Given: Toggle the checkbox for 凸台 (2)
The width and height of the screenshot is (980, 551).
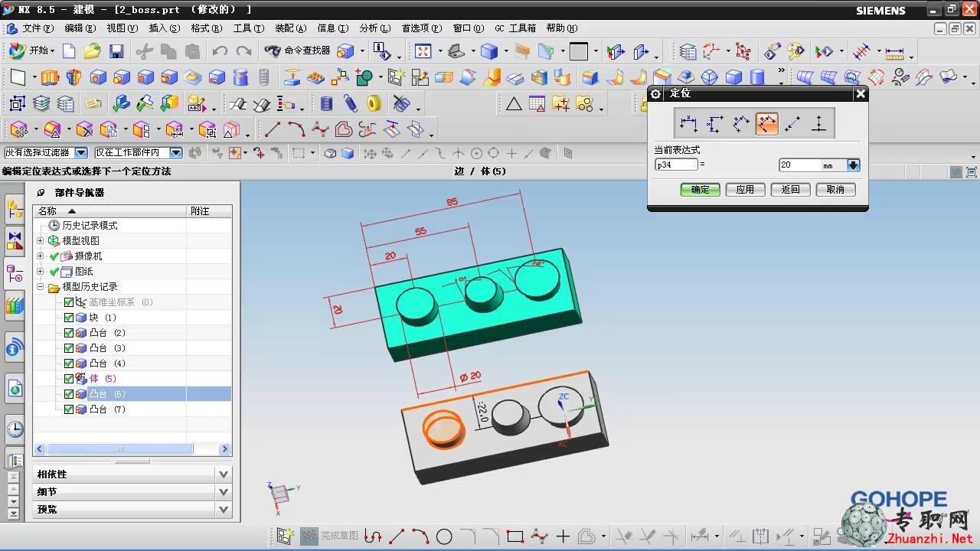Looking at the screenshot, I should [x=69, y=333].
